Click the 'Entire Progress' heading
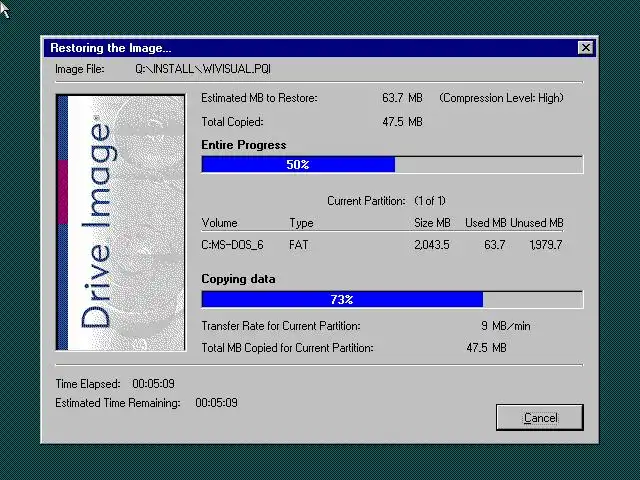The width and height of the screenshot is (640, 480). pos(244,145)
